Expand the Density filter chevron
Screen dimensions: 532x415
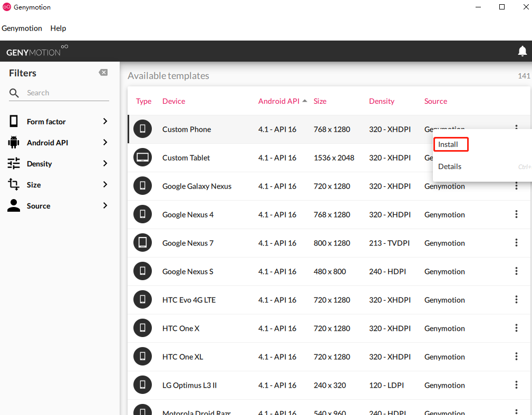coord(105,163)
